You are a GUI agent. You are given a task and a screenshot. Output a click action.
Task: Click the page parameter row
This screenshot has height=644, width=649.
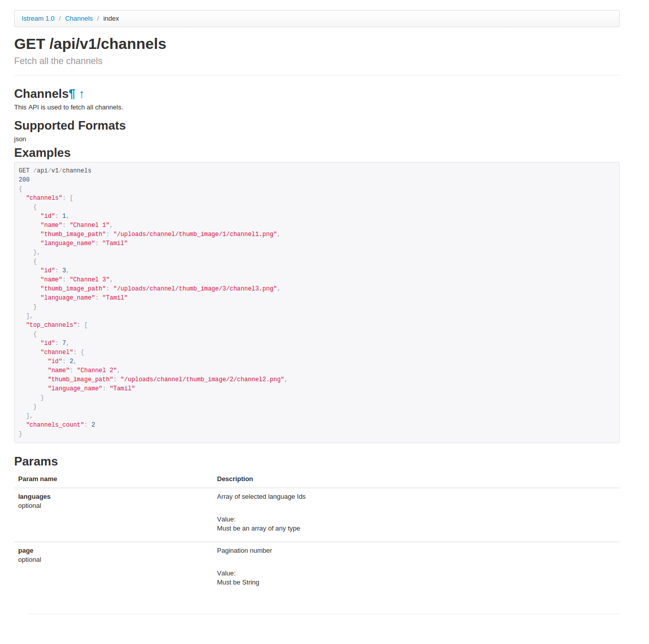coord(26,551)
